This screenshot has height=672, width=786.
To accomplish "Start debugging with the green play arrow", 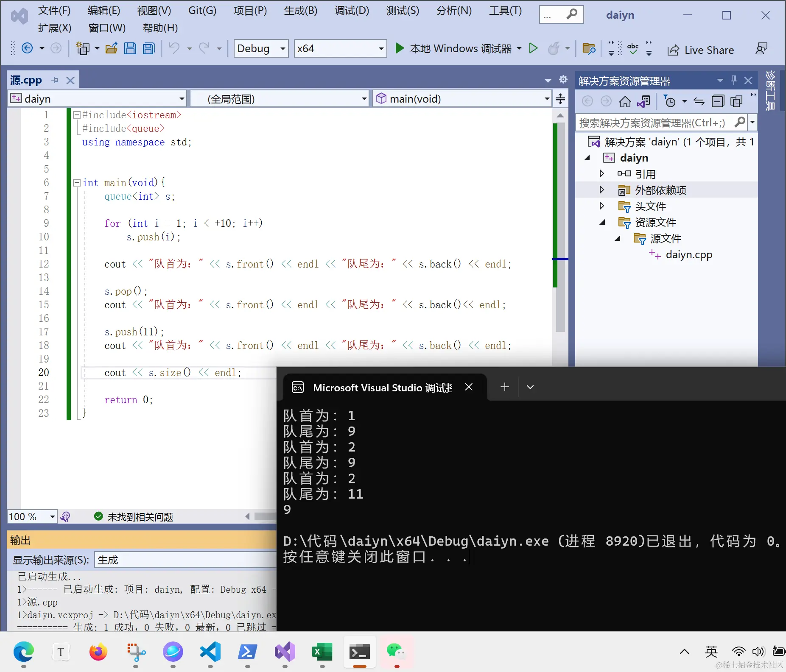I will tap(399, 48).
